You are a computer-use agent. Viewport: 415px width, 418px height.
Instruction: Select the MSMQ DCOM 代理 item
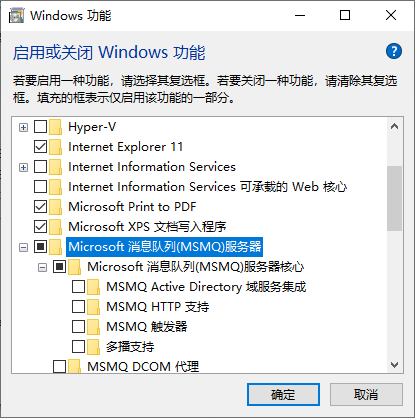(143, 367)
